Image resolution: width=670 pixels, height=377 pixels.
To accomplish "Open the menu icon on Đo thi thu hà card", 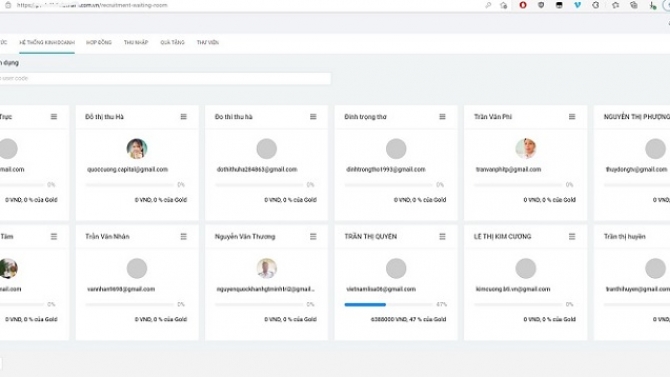I will pos(313,117).
